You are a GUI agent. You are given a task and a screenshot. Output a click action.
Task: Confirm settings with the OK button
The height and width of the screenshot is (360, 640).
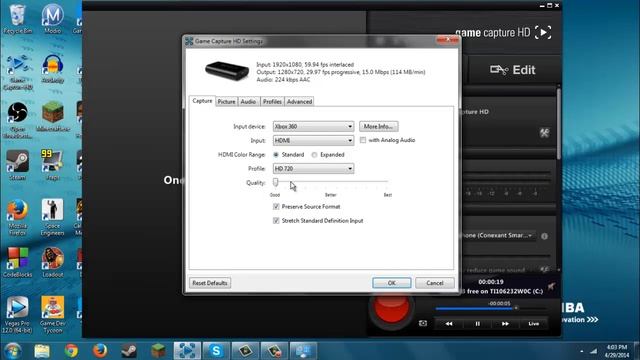pos(391,283)
